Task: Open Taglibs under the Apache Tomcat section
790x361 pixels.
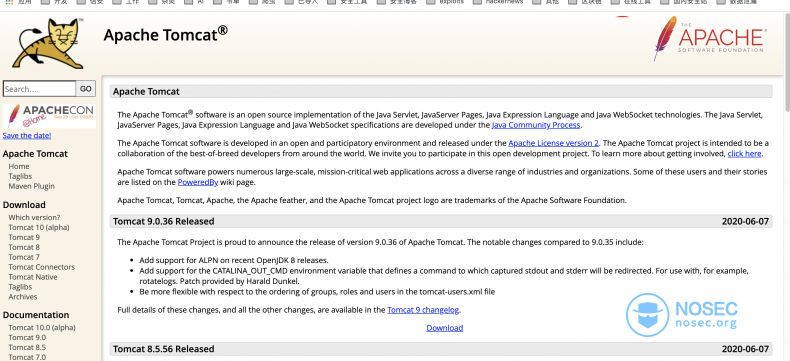Action: 20,176
